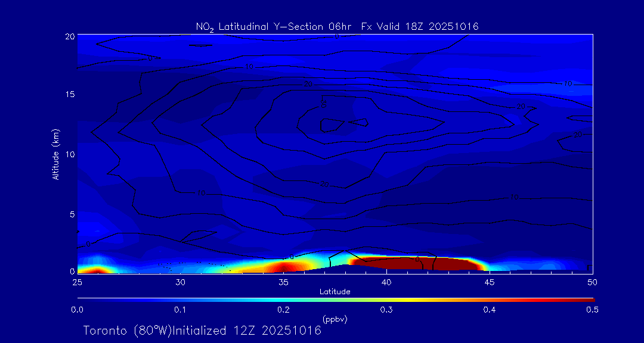Select the Toronto (80°W) Initialized footer text
The height and width of the screenshot is (343, 644).
[x=202, y=330]
